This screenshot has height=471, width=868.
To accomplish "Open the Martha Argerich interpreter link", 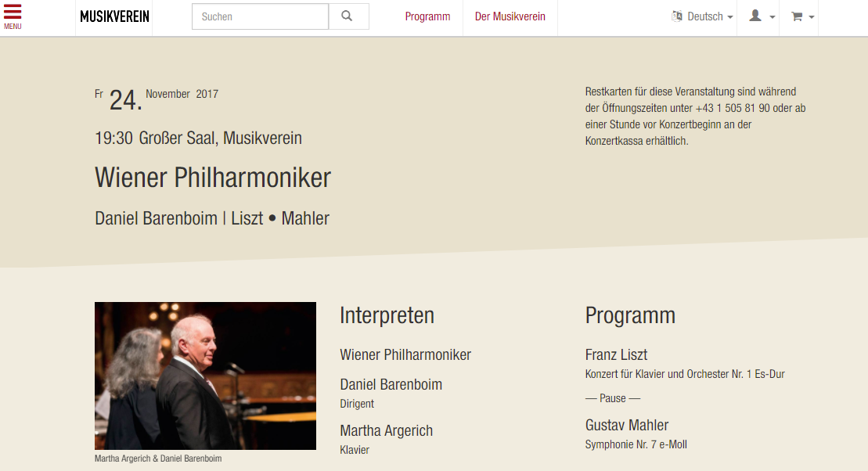I will tap(387, 430).
